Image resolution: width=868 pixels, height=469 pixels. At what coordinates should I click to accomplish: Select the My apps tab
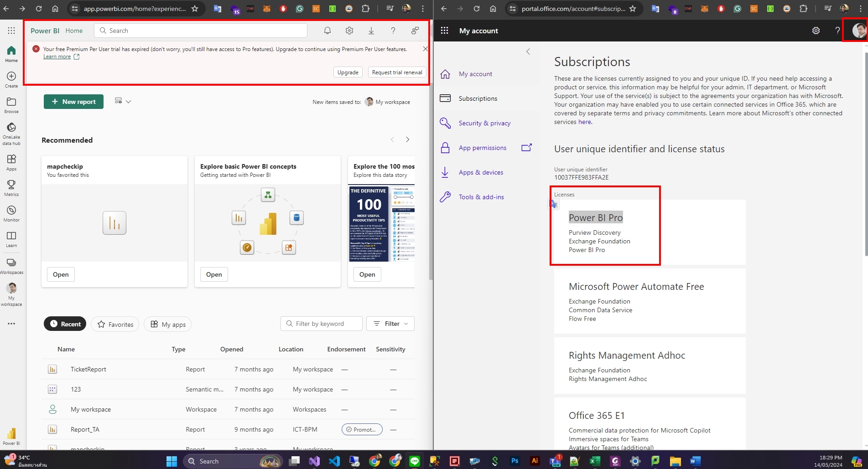coord(168,324)
